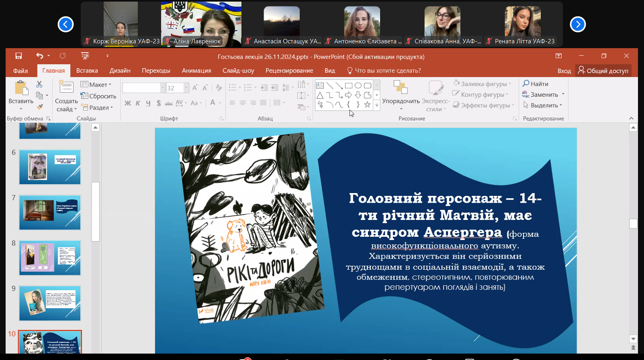Pick the isosceles triangle shape in shapes gallery

[320, 95]
